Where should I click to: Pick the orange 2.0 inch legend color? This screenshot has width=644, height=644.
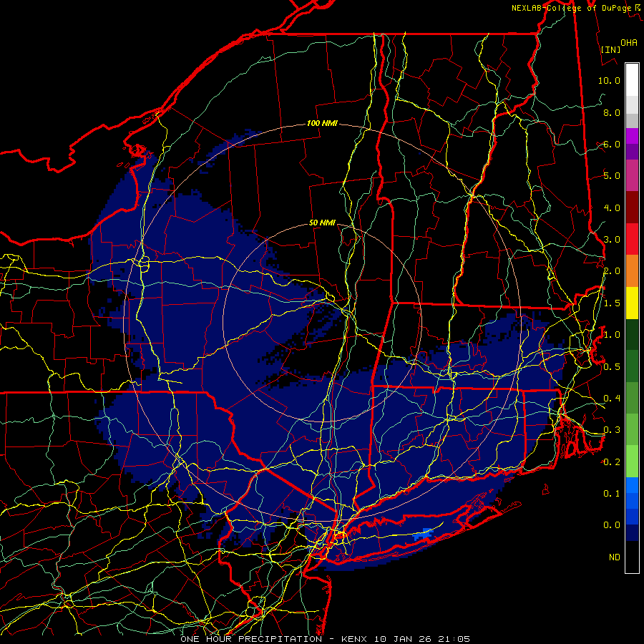click(632, 271)
